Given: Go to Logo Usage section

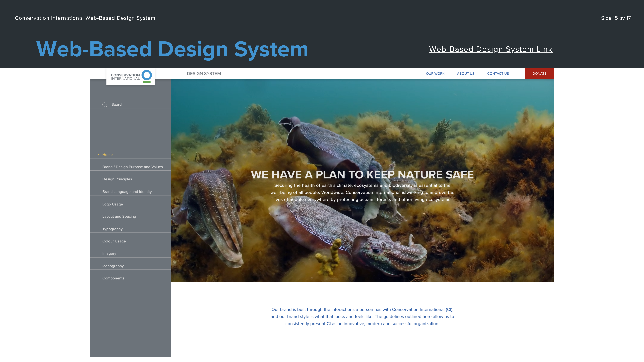Looking at the screenshot, I should pos(112,204).
